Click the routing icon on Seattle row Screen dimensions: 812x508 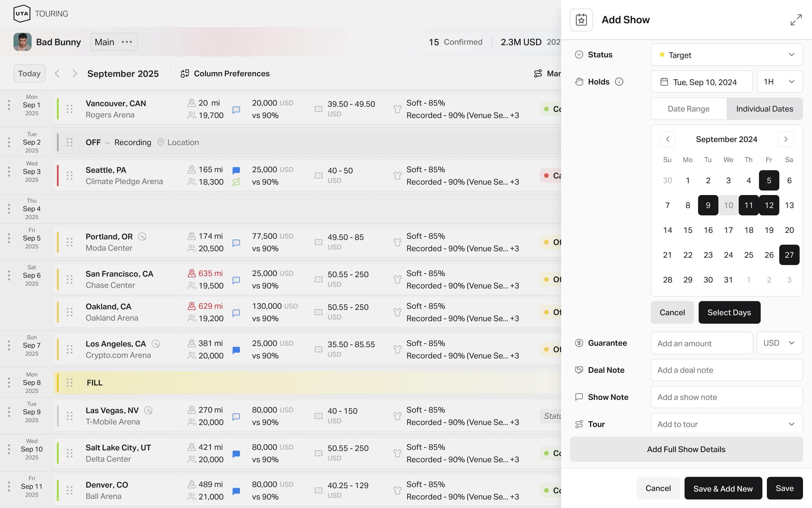click(236, 182)
